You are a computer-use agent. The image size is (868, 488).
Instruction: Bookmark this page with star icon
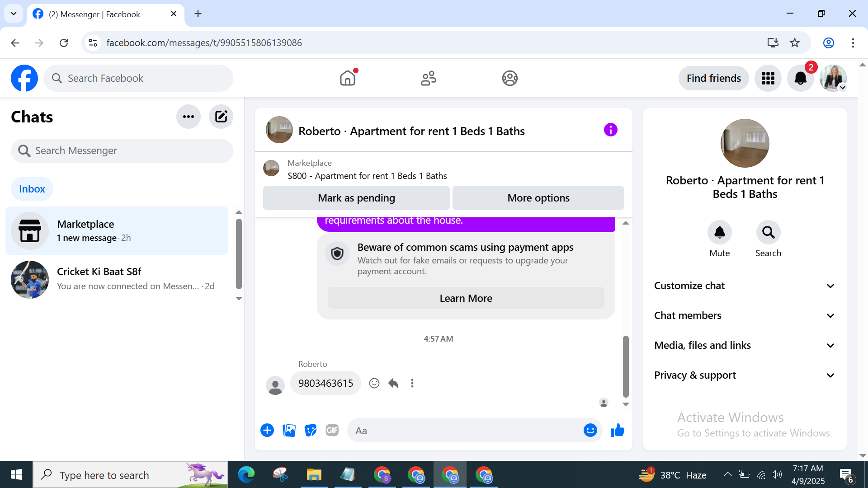pyautogui.click(x=795, y=42)
